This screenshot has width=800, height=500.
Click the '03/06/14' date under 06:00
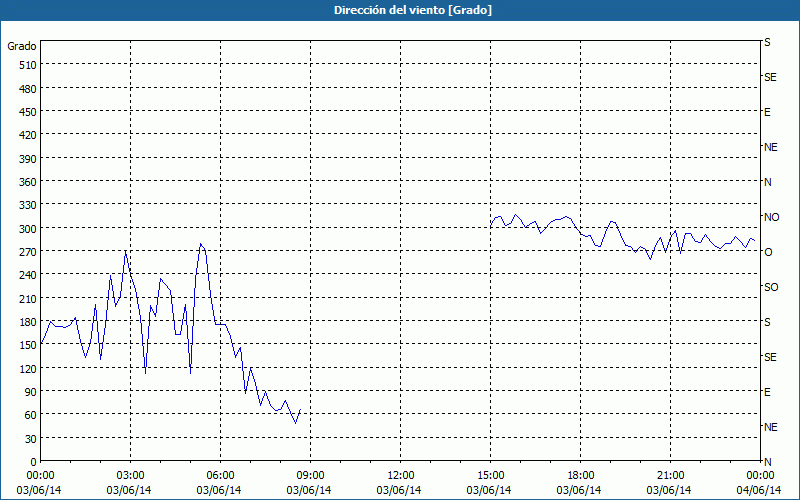[219, 490]
